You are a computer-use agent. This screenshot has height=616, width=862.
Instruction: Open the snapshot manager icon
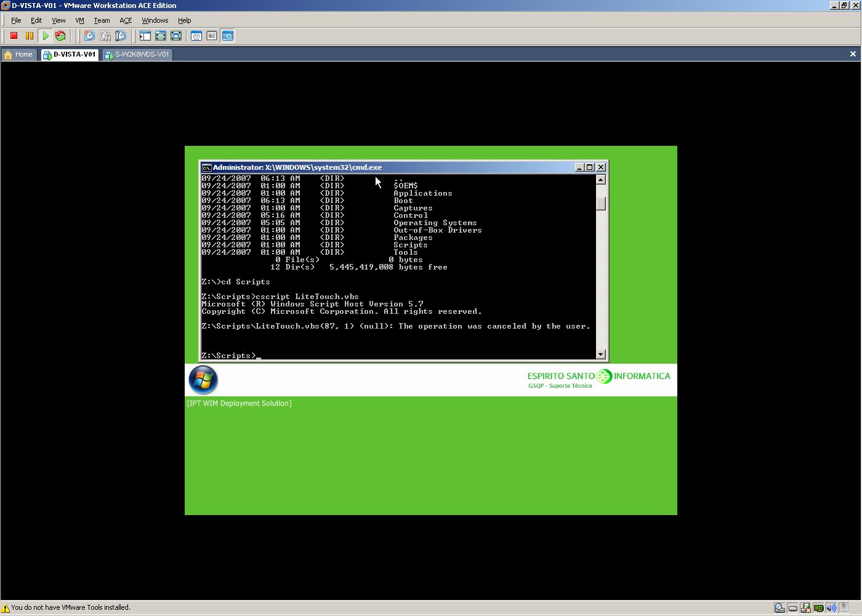[x=121, y=36]
